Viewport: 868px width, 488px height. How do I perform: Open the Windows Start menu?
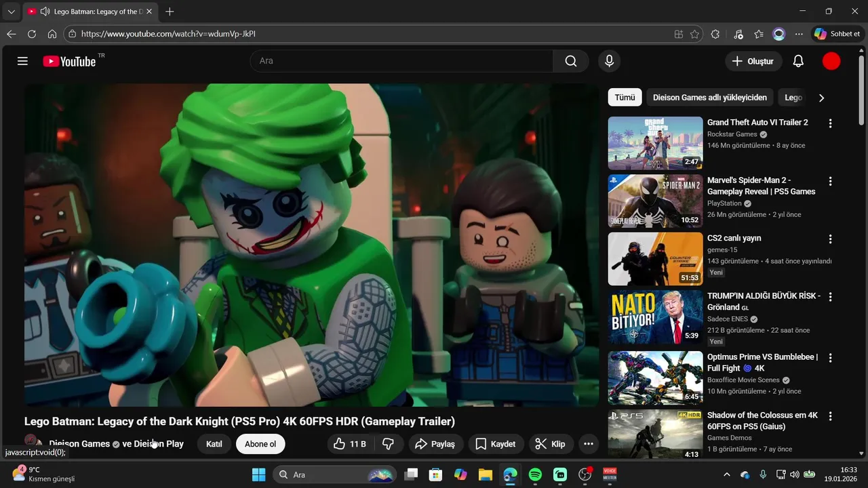coord(258,474)
